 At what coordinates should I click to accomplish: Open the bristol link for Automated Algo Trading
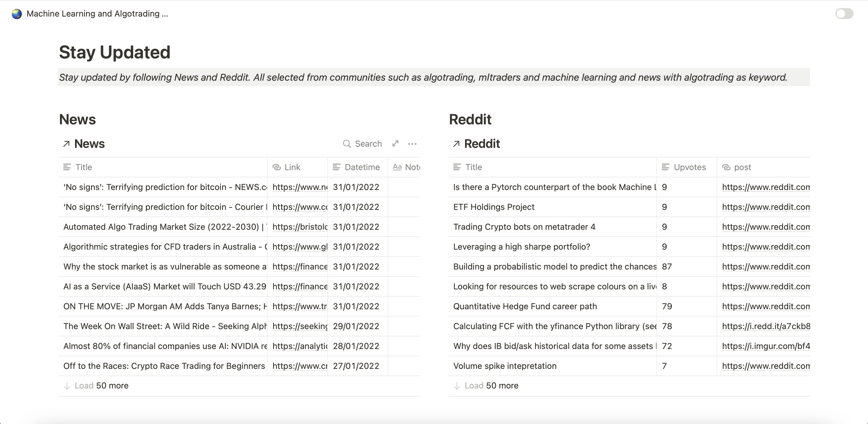(300, 227)
